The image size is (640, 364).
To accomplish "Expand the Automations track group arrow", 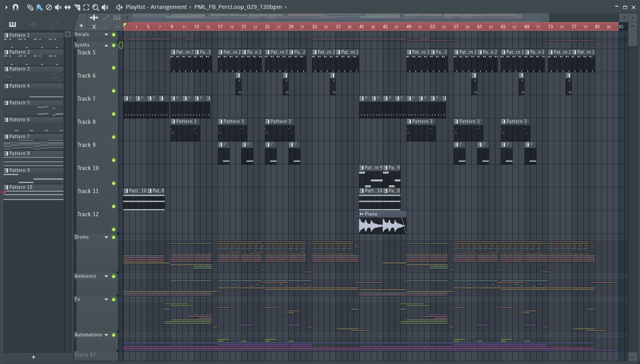I will (x=106, y=335).
